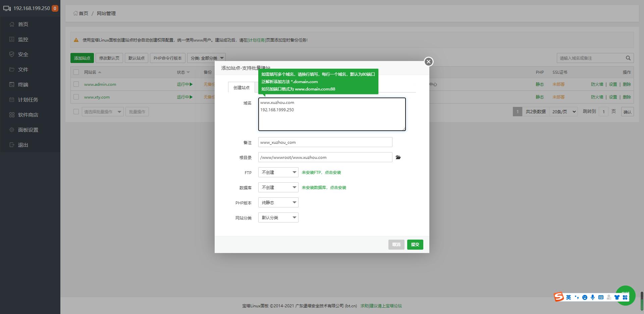Open the 分类: 全部分类 dropdown
644x314 pixels.
[206, 58]
